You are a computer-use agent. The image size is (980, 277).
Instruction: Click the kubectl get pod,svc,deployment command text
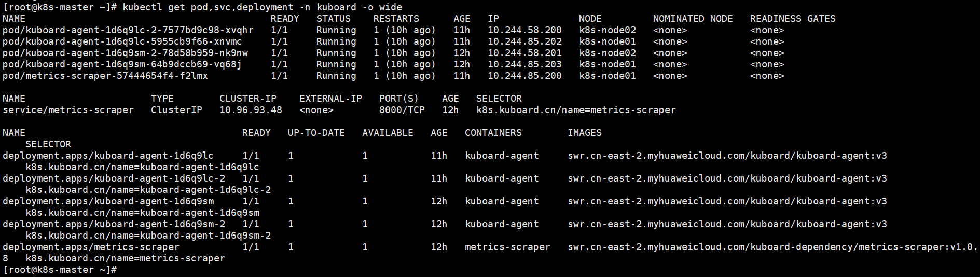coord(262,7)
